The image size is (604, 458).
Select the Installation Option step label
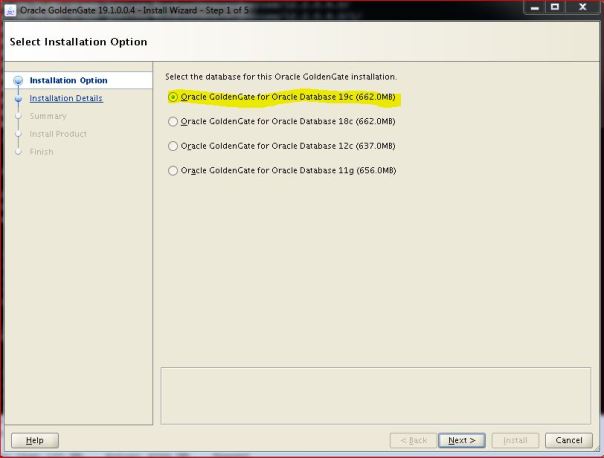tap(68, 81)
